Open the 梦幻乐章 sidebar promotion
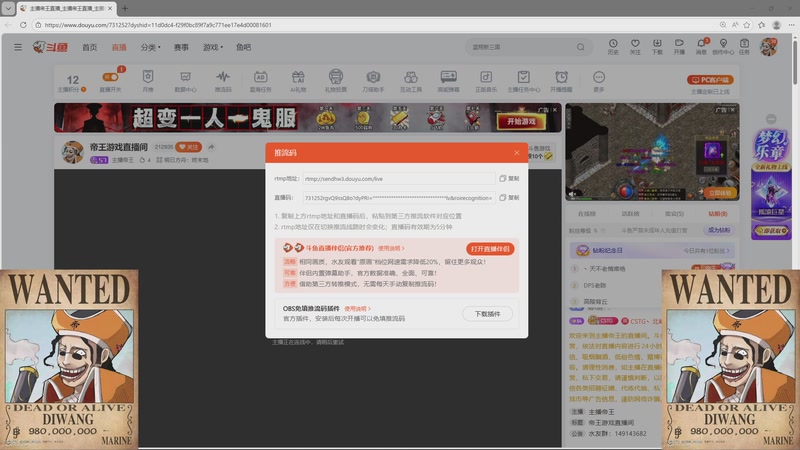Screen dimensions: 800x450 pyautogui.click(x=771, y=184)
